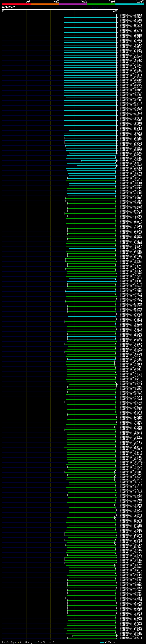Click the UniRef100_Q71EW8 label

(131, 98)
